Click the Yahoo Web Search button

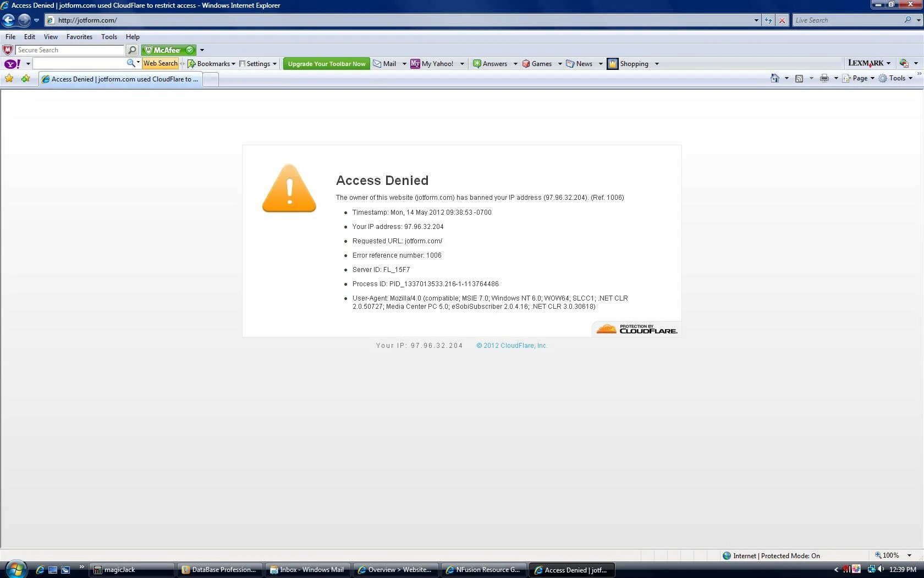pyautogui.click(x=160, y=63)
